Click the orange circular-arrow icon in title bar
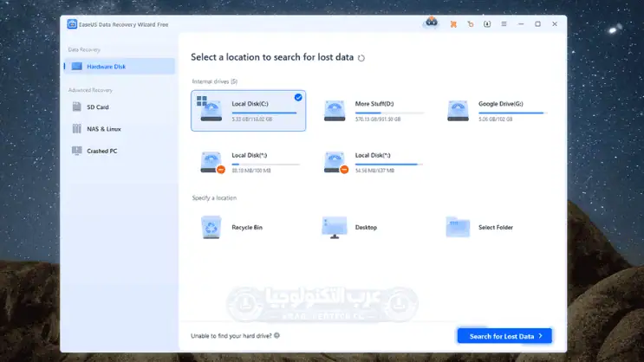Screen dimensions: 644x362 (471, 24)
